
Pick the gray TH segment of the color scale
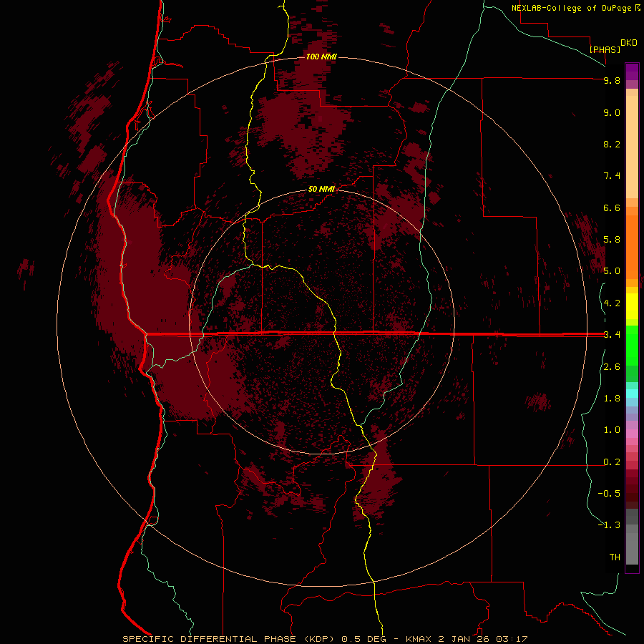[632, 549]
